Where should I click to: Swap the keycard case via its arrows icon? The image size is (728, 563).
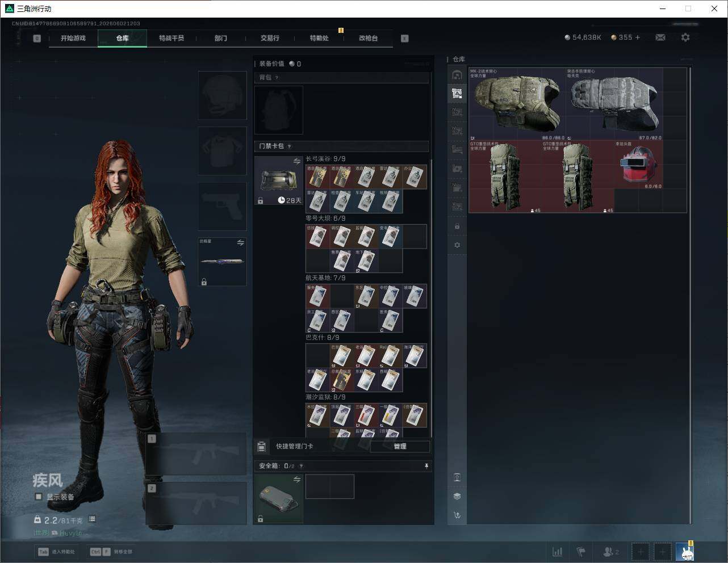pyautogui.click(x=297, y=162)
